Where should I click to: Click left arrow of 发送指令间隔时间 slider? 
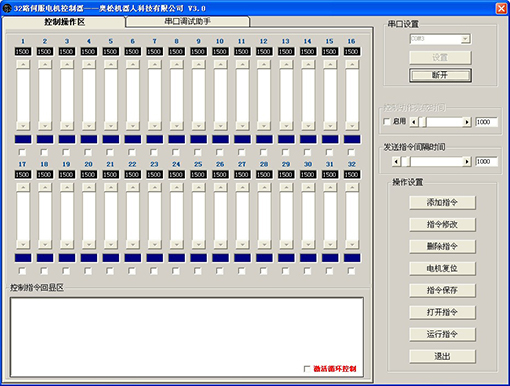tap(396, 162)
